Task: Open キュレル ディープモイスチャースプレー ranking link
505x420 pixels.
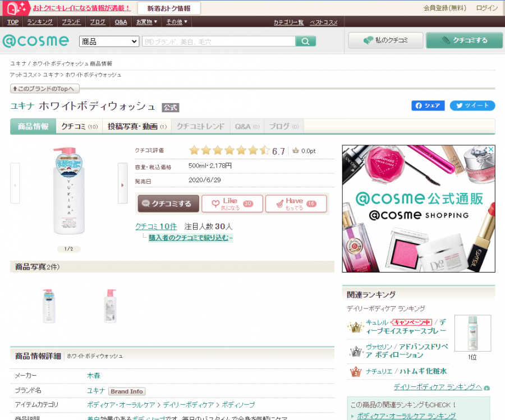Action: click(x=406, y=326)
